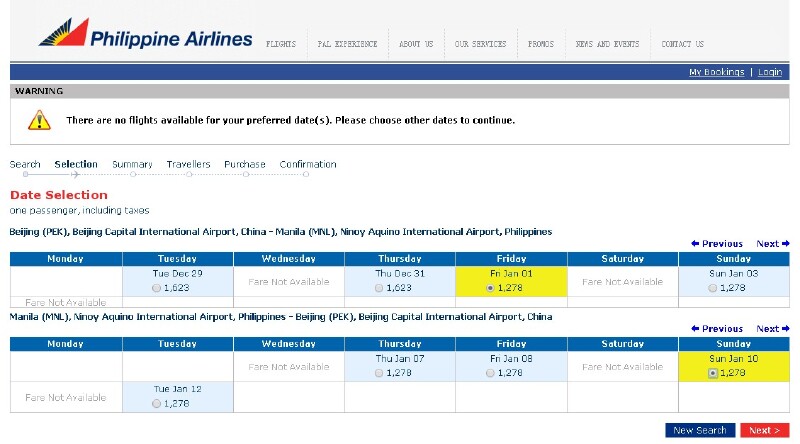Open the PROMOS menu

click(541, 44)
